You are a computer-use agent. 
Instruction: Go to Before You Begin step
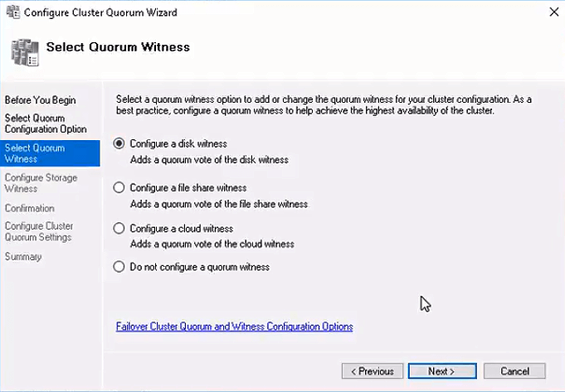[40, 100]
